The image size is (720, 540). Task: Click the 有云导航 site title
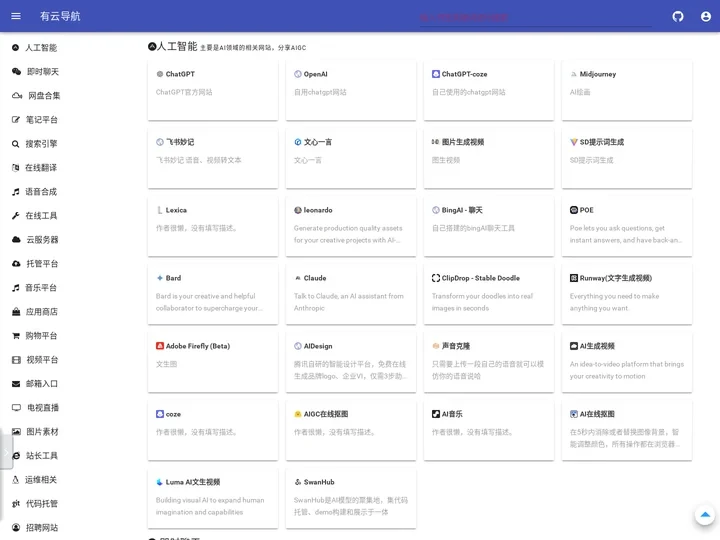click(x=60, y=17)
